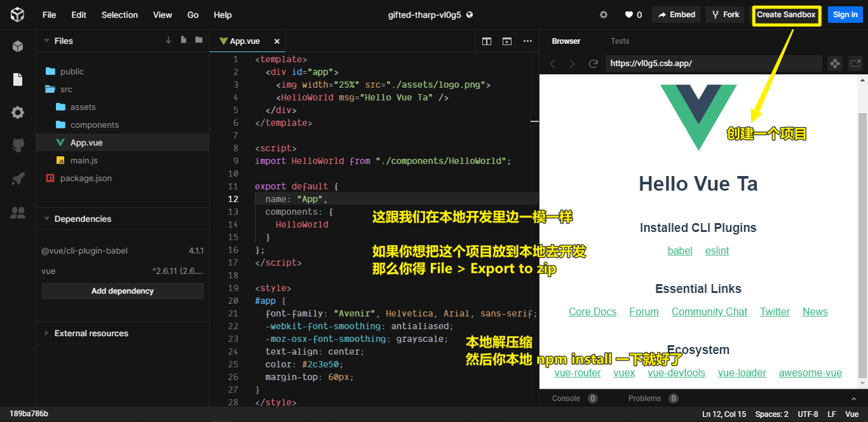
Task: Open the Explorer file sidebar icon
Action: [18, 79]
